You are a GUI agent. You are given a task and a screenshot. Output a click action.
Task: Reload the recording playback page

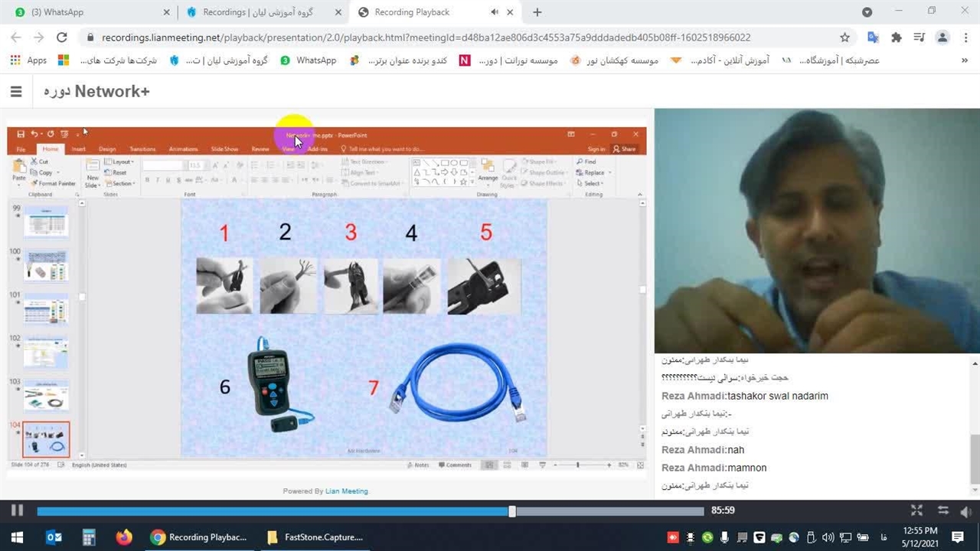point(62,37)
